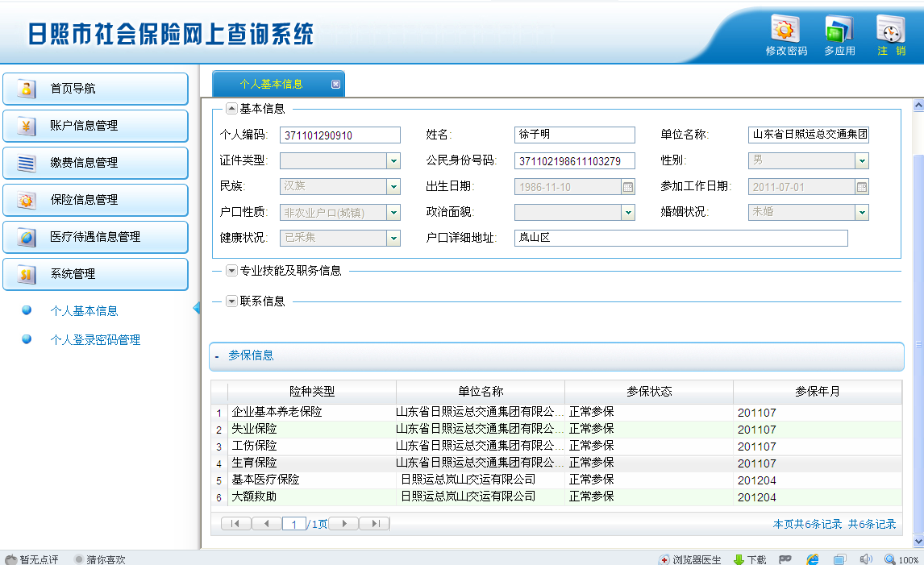Expand the 联系信息 section
924x565 pixels.
point(231,301)
